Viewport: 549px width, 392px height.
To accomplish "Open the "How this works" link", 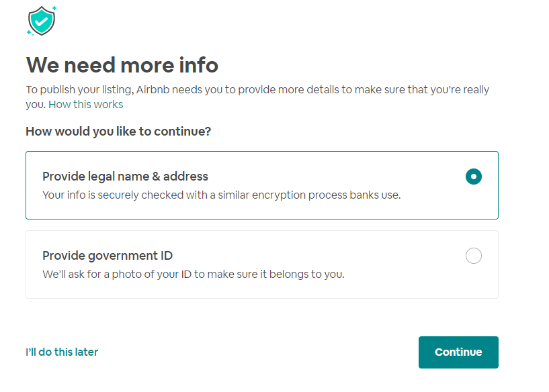I will (86, 104).
